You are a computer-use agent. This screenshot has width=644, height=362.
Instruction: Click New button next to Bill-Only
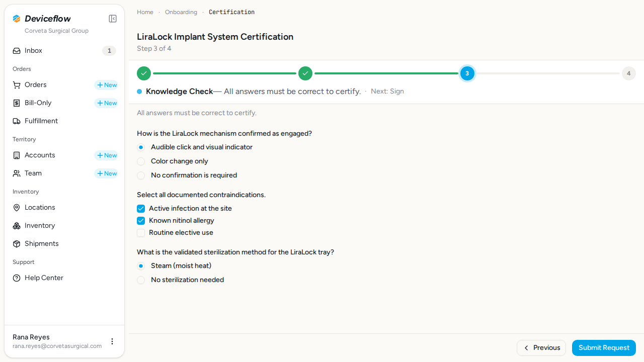[x=106, y=103]
